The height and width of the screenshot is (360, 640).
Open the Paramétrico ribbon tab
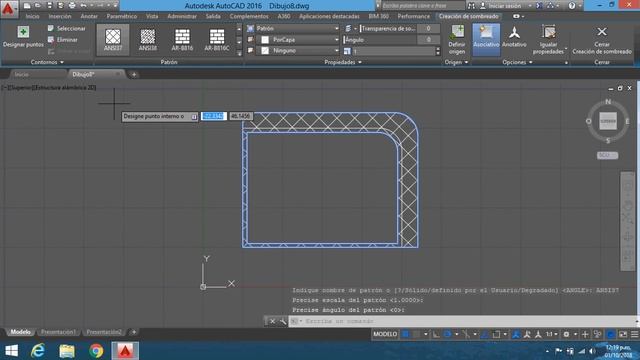pos(122,16)
